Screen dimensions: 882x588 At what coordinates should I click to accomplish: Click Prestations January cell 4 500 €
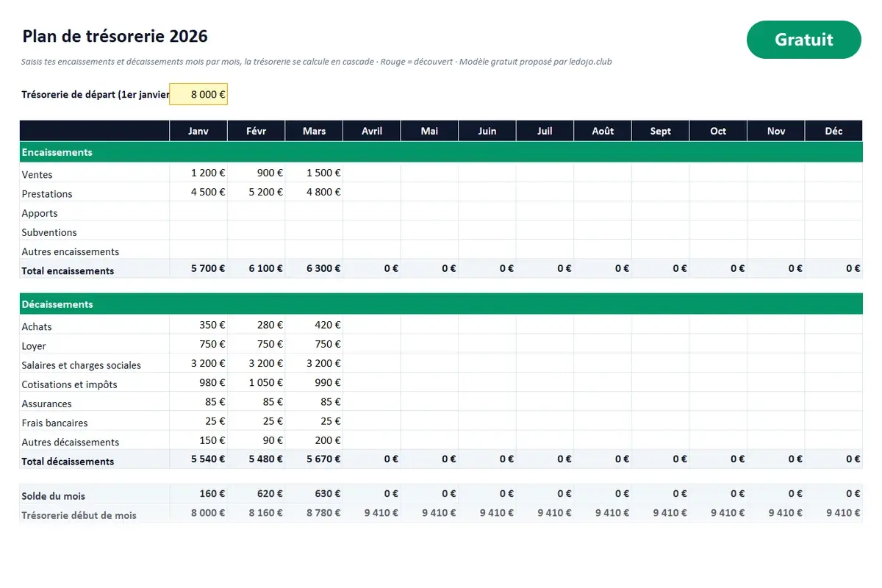point(198,192)
